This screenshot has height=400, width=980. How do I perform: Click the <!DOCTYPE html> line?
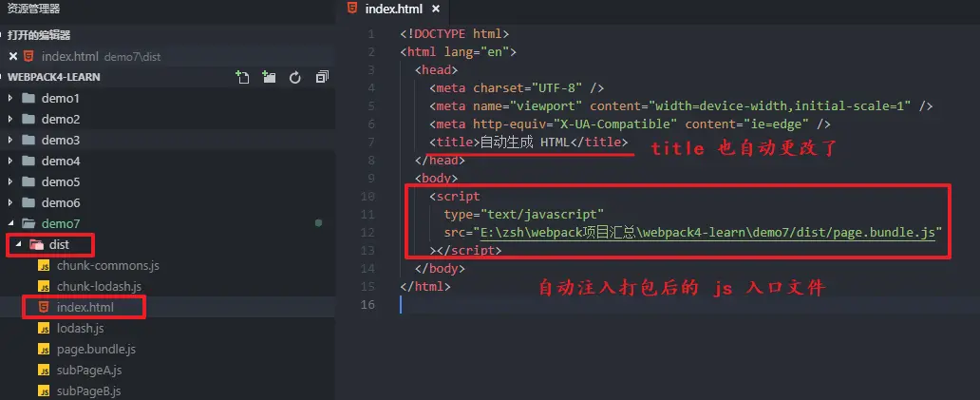[455, 34]
